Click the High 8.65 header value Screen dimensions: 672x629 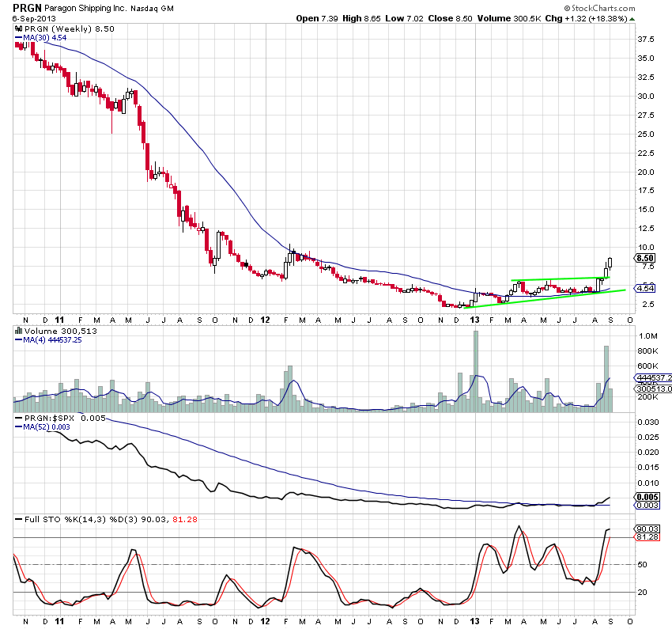click(361, 18)
